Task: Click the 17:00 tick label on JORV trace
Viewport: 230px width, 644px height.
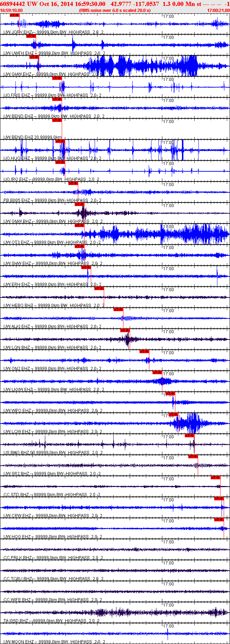Action: [169, 16]
